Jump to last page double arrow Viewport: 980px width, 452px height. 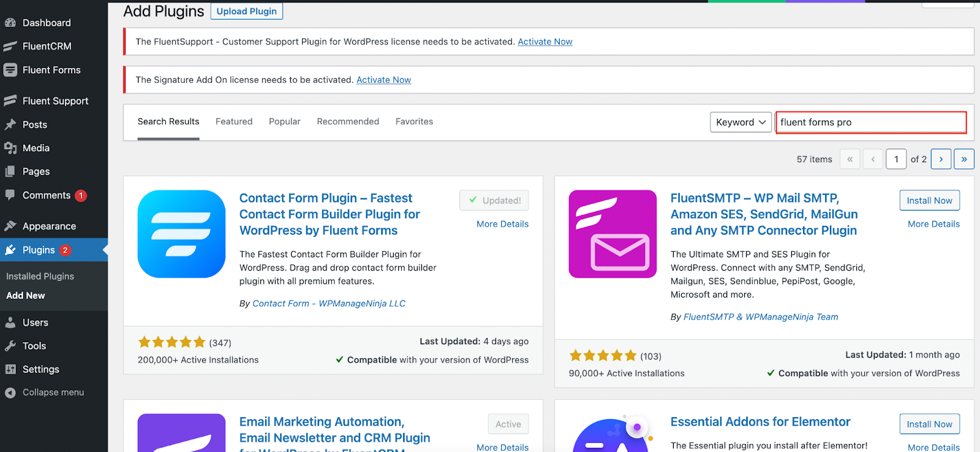964,159
